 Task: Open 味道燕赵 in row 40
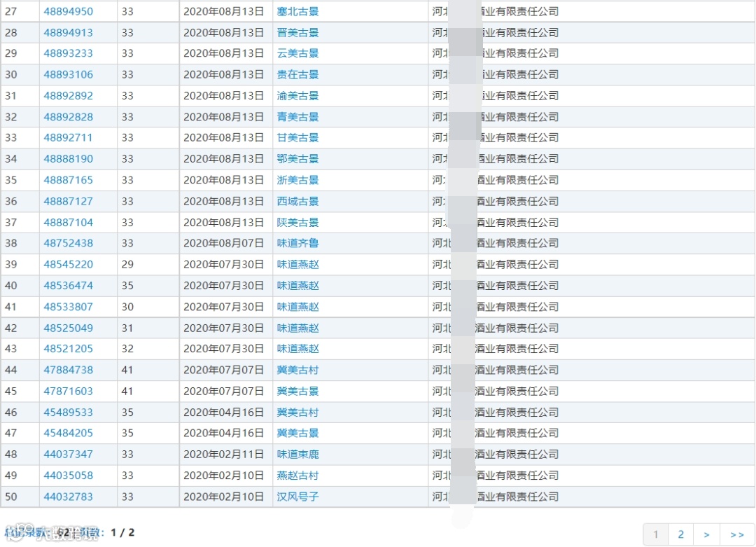(297, 286)
